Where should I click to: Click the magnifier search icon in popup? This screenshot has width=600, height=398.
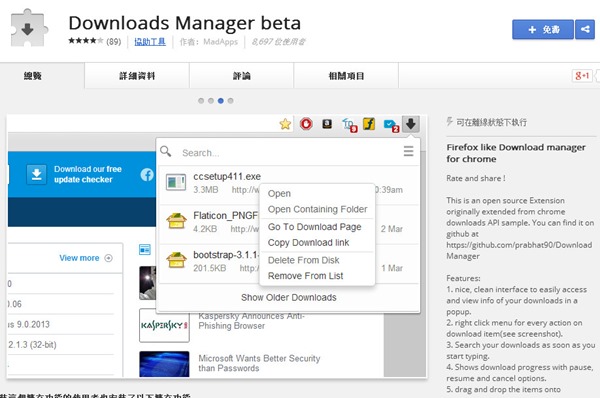coord(166,151)
